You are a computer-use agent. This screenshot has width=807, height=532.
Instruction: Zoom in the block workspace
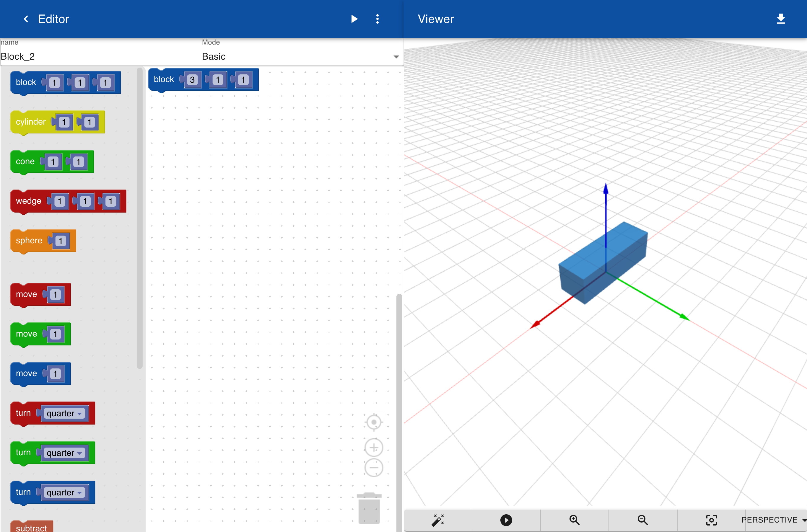[374, 448]
